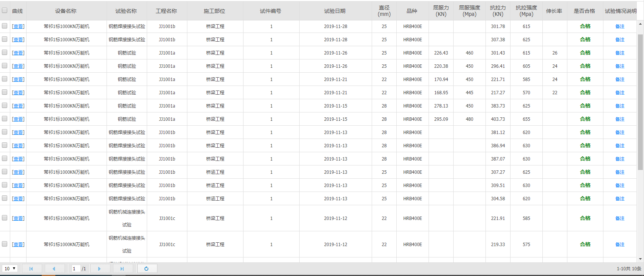Click the 直径(mm) column header
This screenshot has width=644, height=276.
pyautogui.click(x=384, y=11)
